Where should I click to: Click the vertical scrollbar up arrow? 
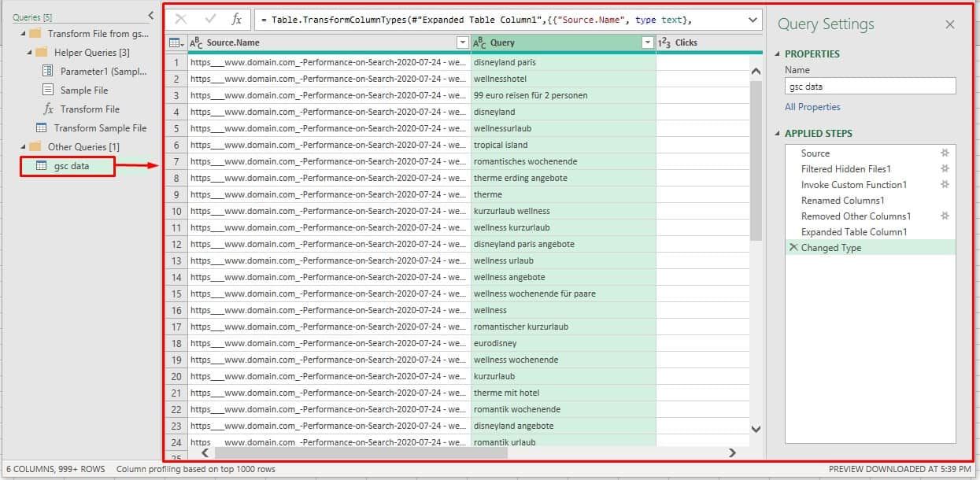click(756, 72)
